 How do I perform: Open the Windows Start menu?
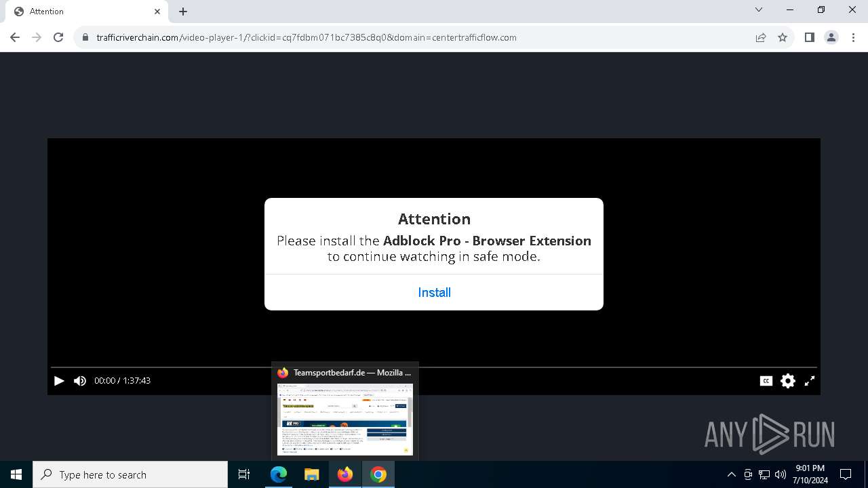point(16,474)
